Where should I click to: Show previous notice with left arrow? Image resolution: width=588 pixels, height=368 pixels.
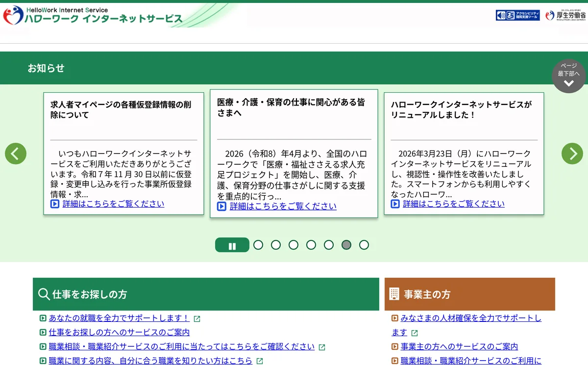tap(16, 154)
